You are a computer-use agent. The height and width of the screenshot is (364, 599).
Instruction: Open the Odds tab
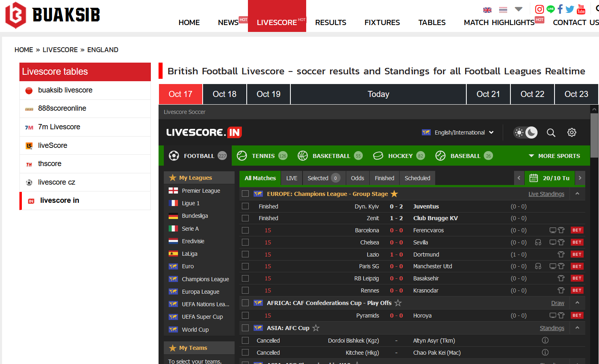357,178
